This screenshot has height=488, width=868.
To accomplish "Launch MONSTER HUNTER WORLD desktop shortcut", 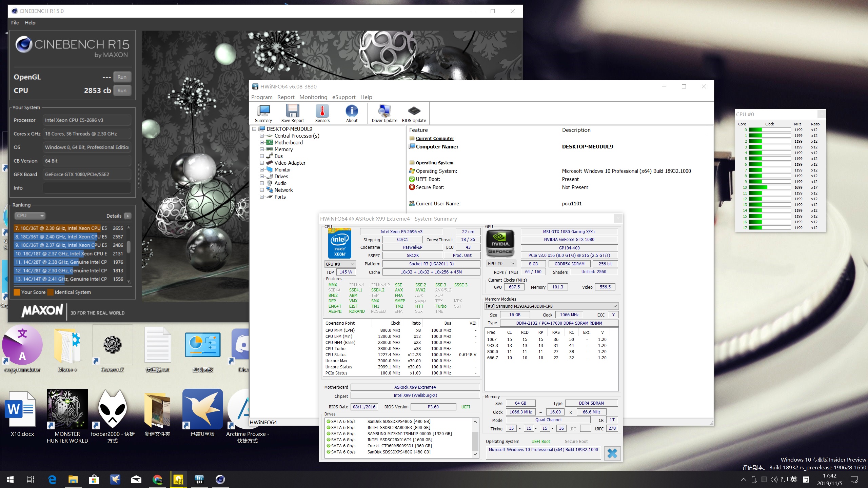I will click(67, 416).
